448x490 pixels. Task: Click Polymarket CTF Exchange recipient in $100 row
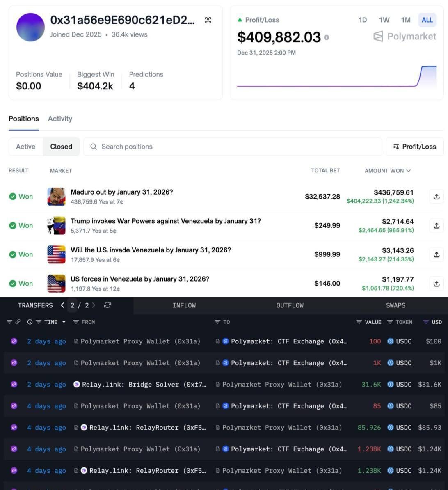[x=289, y=341]
